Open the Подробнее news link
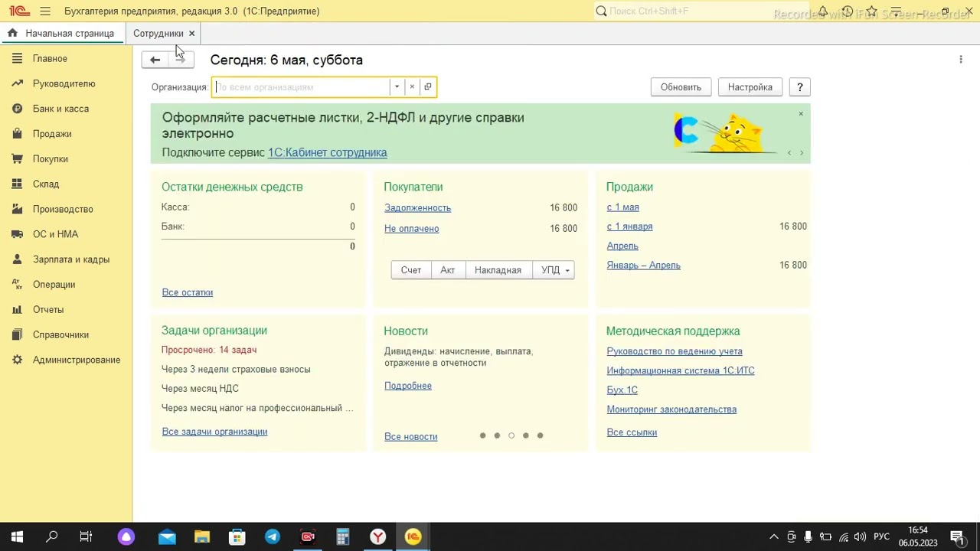The height and width of the screenshot is (551, 980). pos(407,386)
